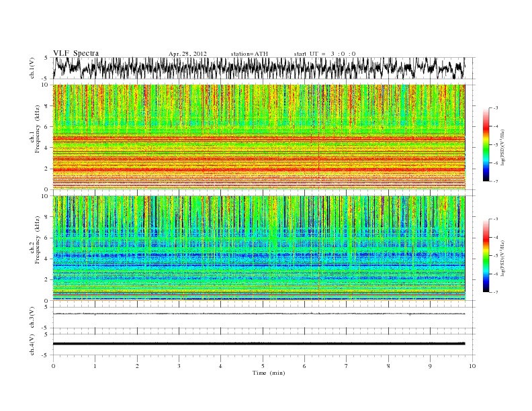This screenshot has width=532, height=411.
Task: Click the ch.3(V) axis label
Action: 32,318
